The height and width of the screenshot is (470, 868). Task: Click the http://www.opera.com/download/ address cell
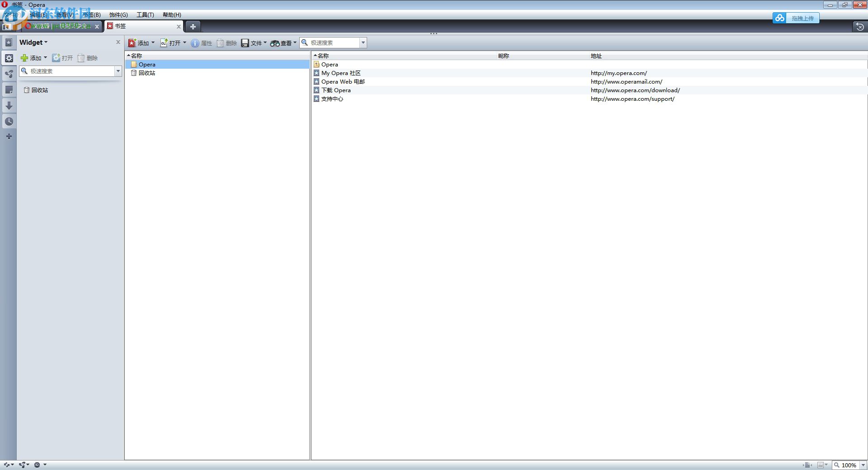coord(635,90)
